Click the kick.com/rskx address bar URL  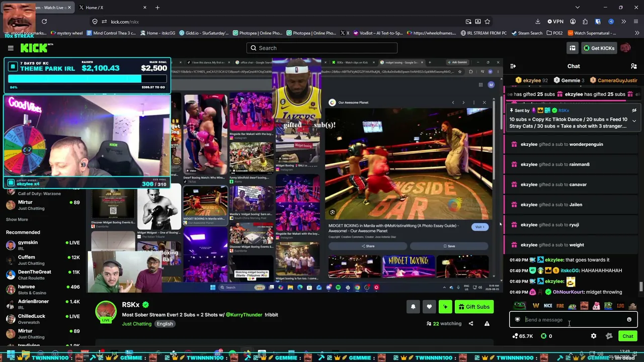[125, 22]
